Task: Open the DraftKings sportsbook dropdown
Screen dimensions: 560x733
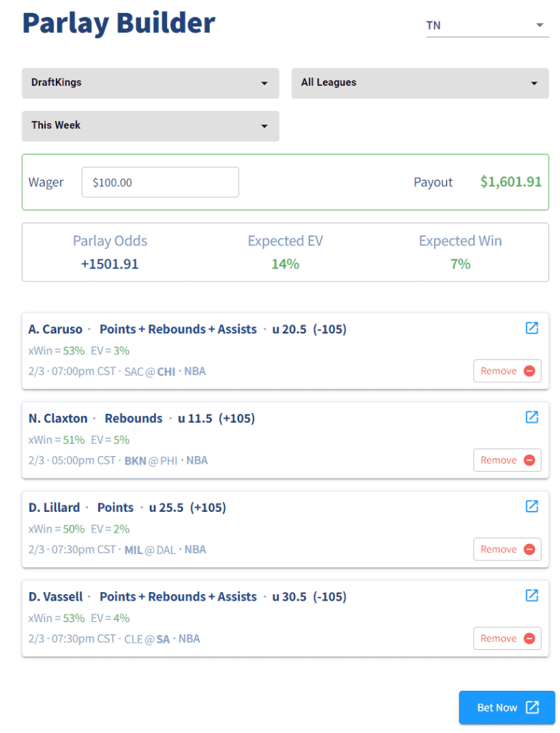Action: [x=150, y=83]
